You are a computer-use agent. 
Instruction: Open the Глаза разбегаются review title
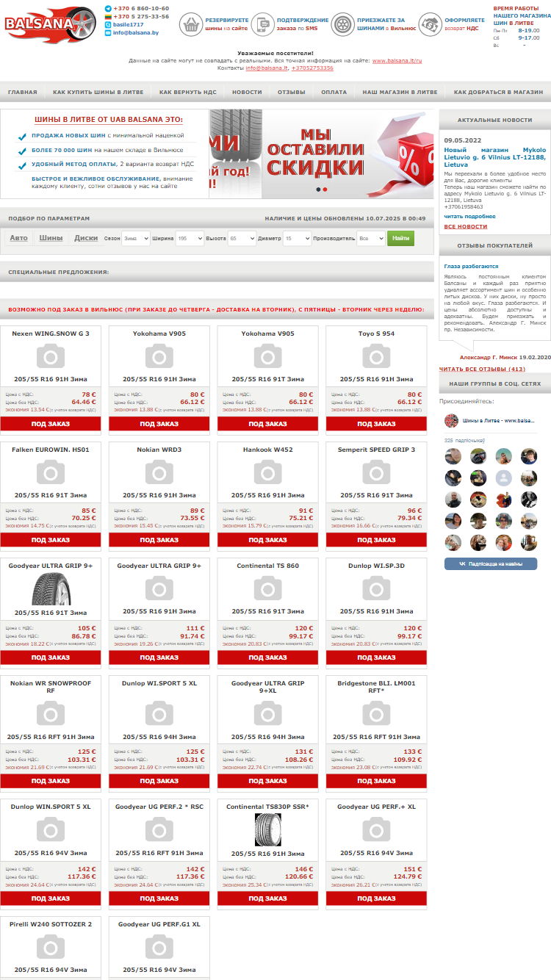point(472,266)
